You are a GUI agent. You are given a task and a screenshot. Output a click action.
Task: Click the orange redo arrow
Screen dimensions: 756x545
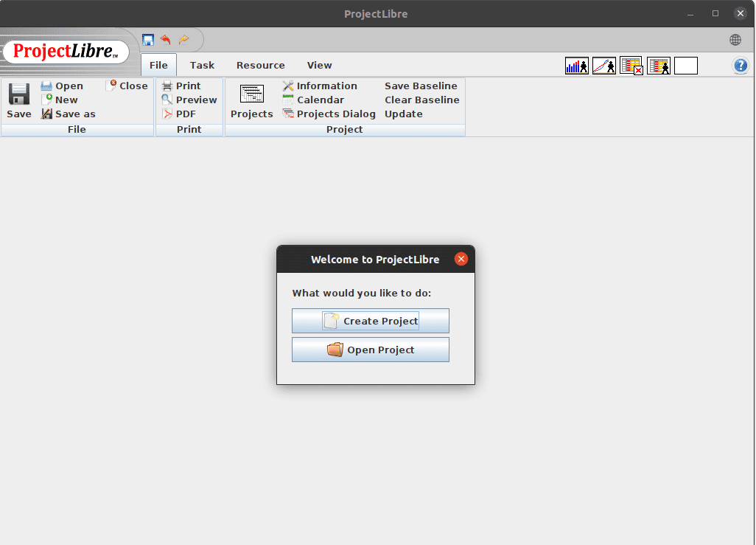coord(183,40)
